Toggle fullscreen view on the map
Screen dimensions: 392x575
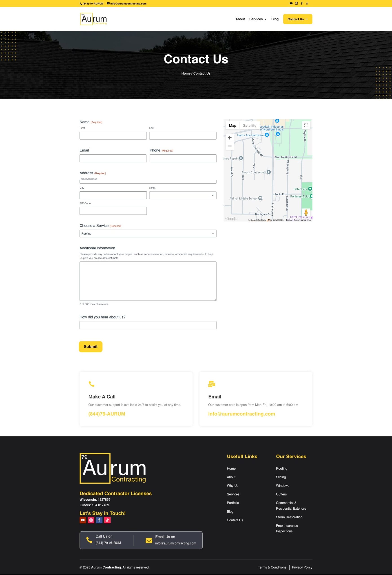point(306,125)
